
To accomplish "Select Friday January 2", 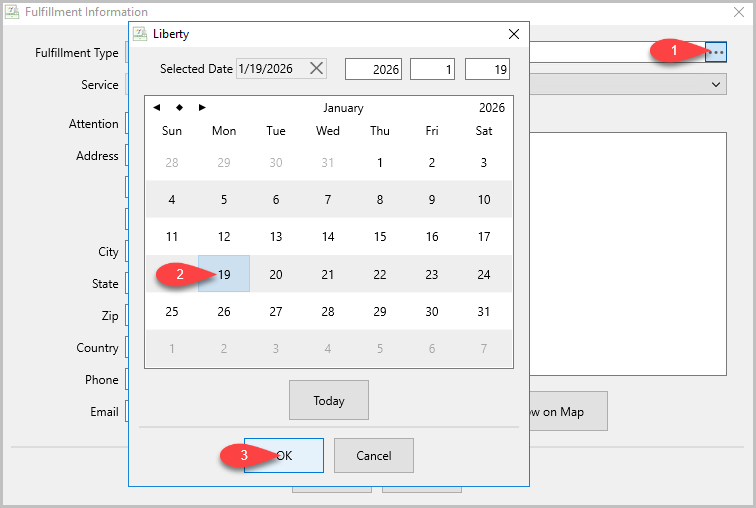I will (x=432, y=162).
